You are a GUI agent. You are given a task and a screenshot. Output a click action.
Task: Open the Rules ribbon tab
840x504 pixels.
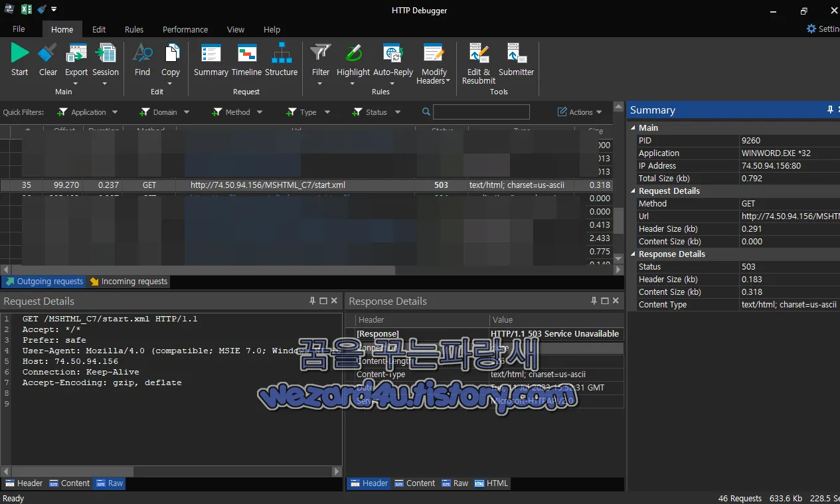point(134,29)
